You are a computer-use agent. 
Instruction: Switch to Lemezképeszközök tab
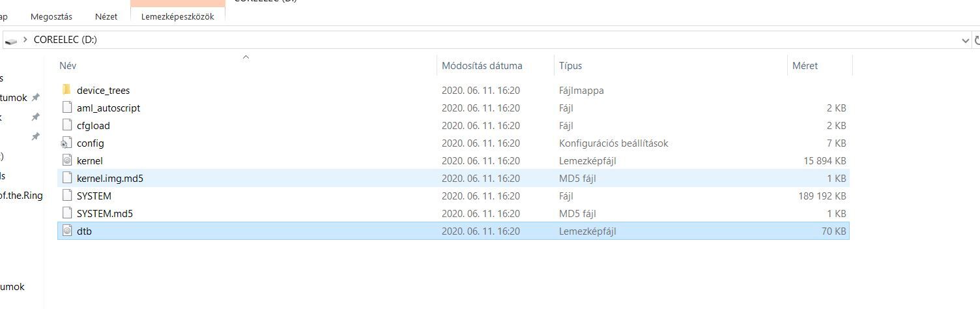(x=178, y=16)
